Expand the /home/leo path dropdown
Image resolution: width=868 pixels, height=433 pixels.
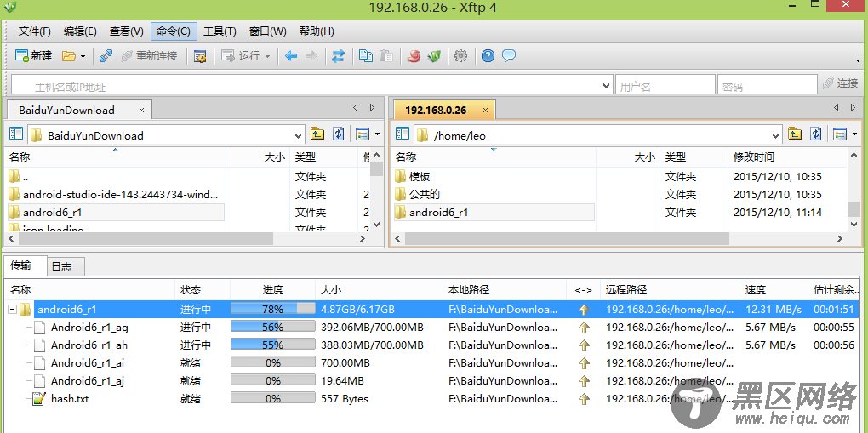point(775,135)
